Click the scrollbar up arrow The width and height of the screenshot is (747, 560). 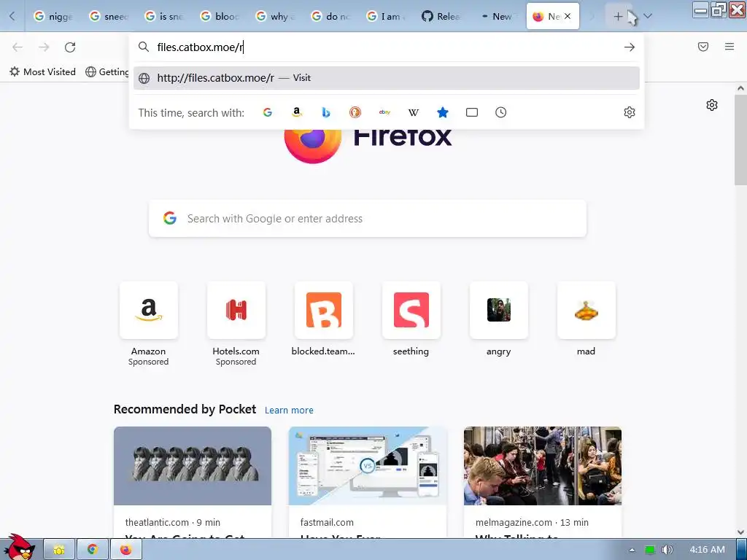[x=740, y=88]
